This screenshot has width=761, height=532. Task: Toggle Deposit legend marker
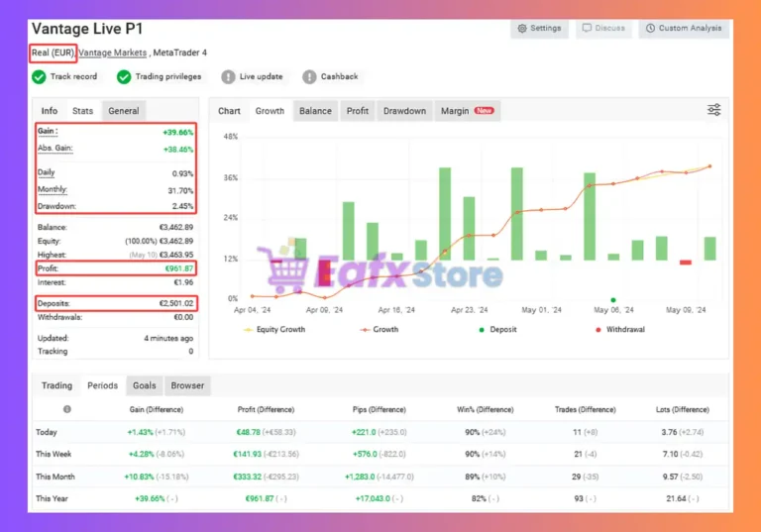tap(497, 330)
